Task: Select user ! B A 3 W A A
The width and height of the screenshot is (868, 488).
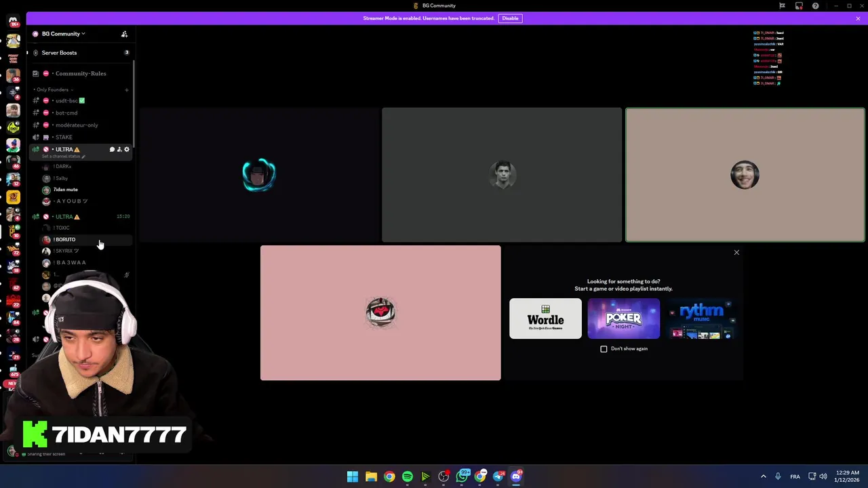Action: click(71, 263)
